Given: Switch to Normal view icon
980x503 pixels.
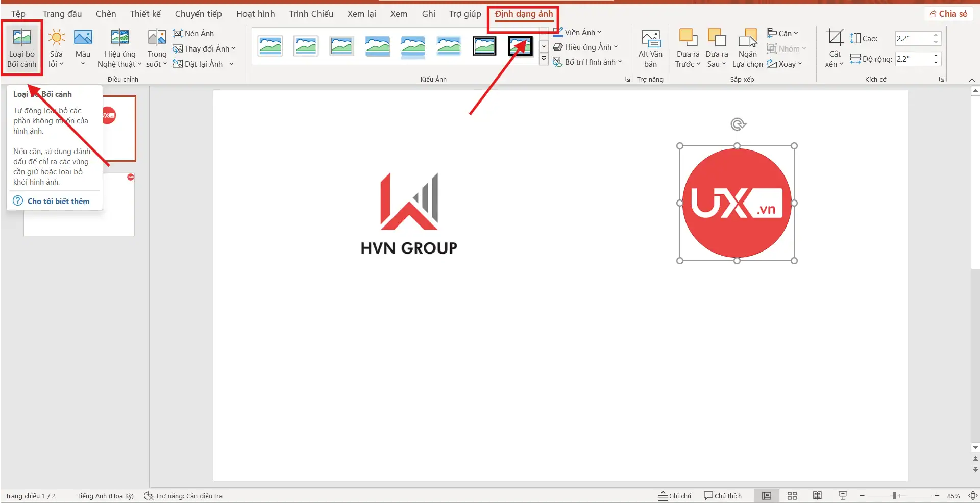Looking at the screenshot, I should click(767, 496).
